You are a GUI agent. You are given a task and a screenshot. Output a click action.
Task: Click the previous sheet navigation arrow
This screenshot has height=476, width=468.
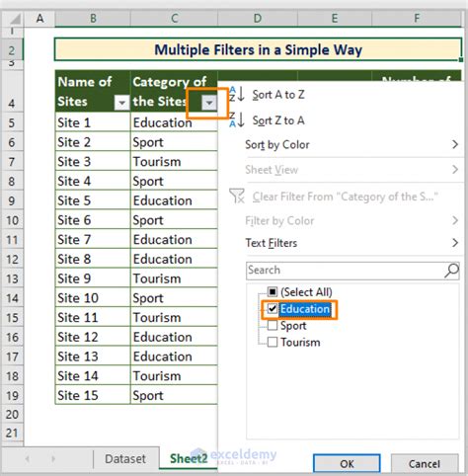tap(28, 458)
